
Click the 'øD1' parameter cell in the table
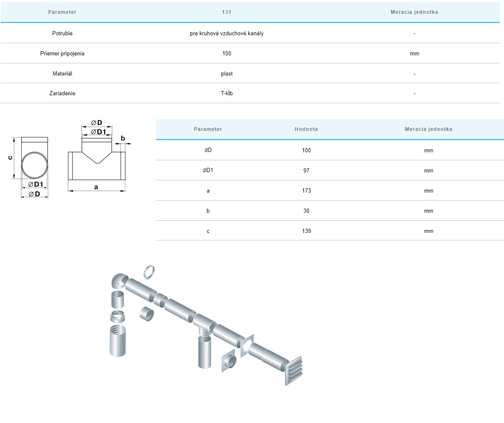tap(208, 171)
